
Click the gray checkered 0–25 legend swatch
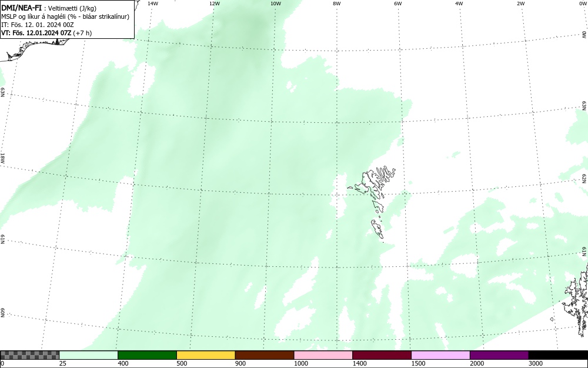click(29, 355)
